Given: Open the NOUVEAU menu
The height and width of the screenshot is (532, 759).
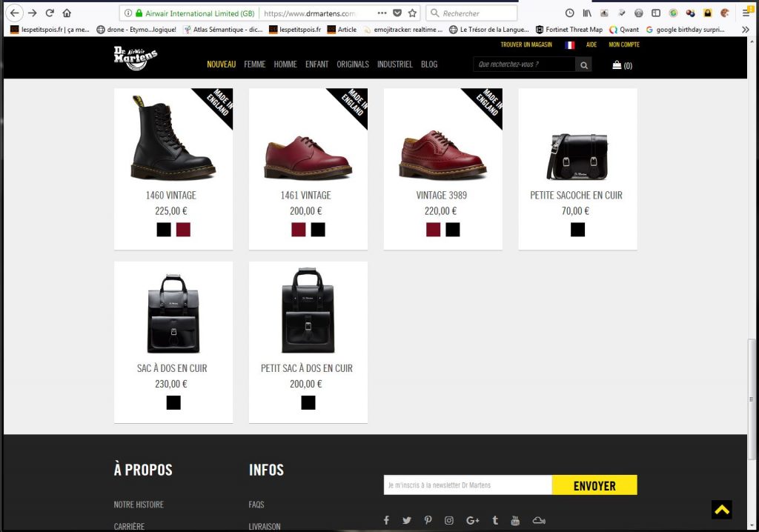Looking at the screenshot, I should 221,64.
